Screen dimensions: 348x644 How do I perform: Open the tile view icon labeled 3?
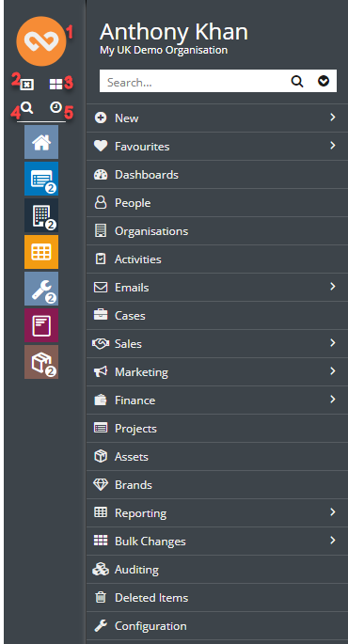55,85
